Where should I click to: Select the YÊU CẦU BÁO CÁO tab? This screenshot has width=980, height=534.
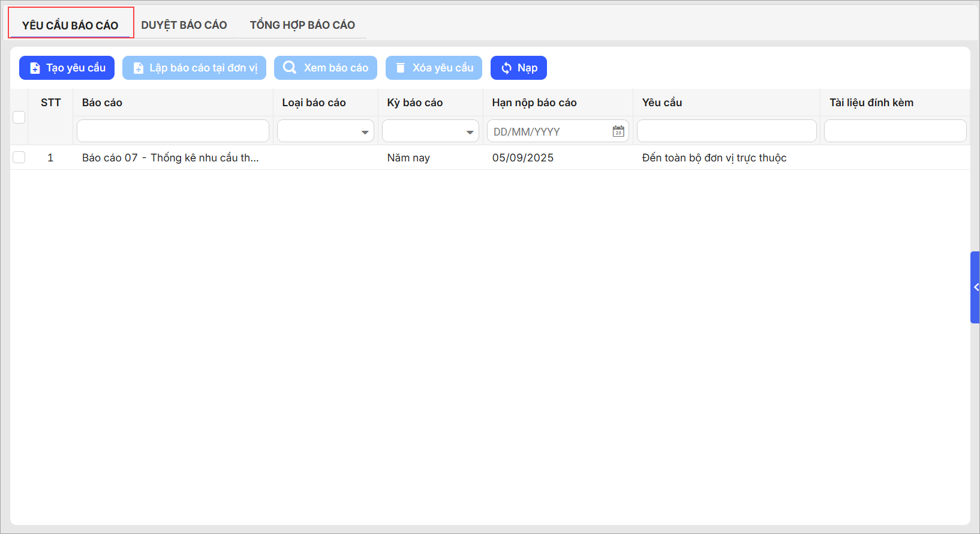pos(70,25)
